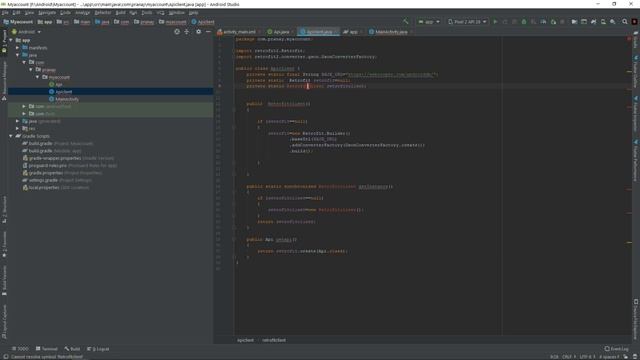Image resolution: width=640 pixels, height=360 pixels.
Task: Click the error stripe indicator atop editor
Action: (629, 39)
